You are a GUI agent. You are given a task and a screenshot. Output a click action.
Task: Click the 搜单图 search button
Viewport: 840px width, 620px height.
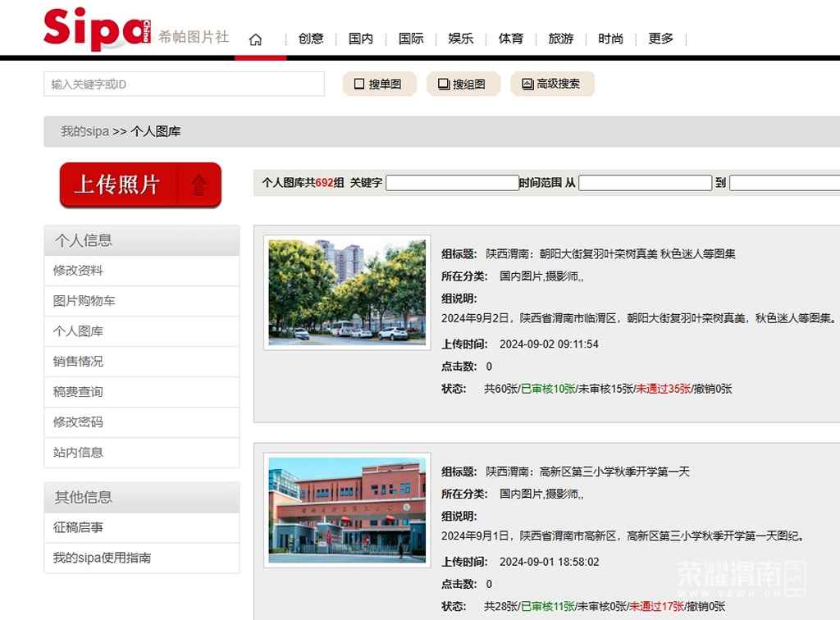tap(379, 84)
